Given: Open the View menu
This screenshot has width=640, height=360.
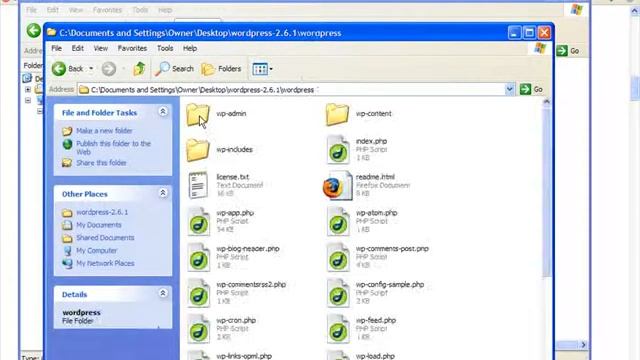Looking at the screenshot, I should (100, 48).
